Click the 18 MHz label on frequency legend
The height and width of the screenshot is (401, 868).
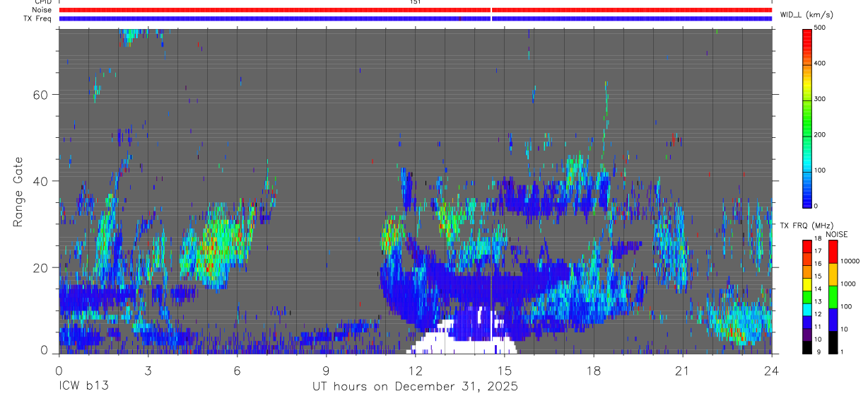pos(819,240)
